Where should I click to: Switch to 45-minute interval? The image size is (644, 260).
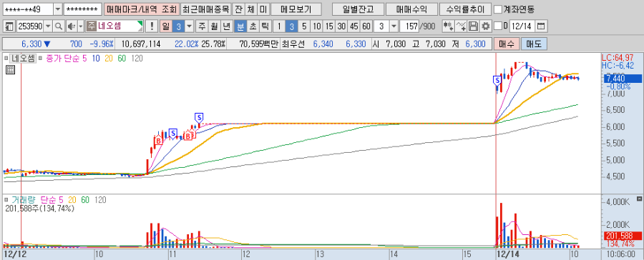point(354,26)
